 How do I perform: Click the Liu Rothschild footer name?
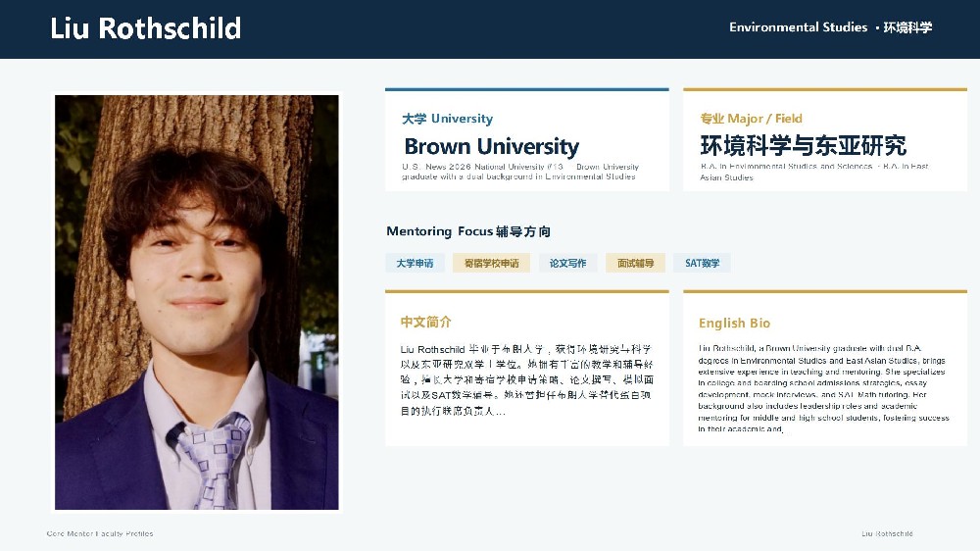coord(887,533)
